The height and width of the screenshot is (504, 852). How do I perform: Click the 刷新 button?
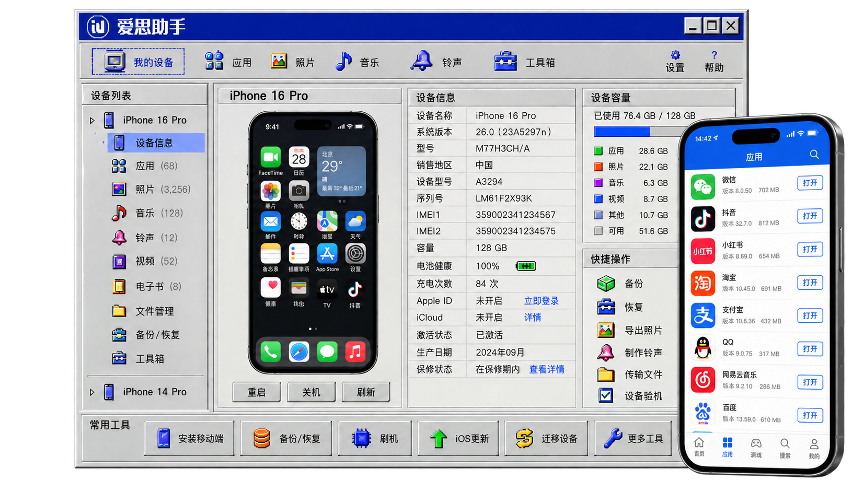366,392
